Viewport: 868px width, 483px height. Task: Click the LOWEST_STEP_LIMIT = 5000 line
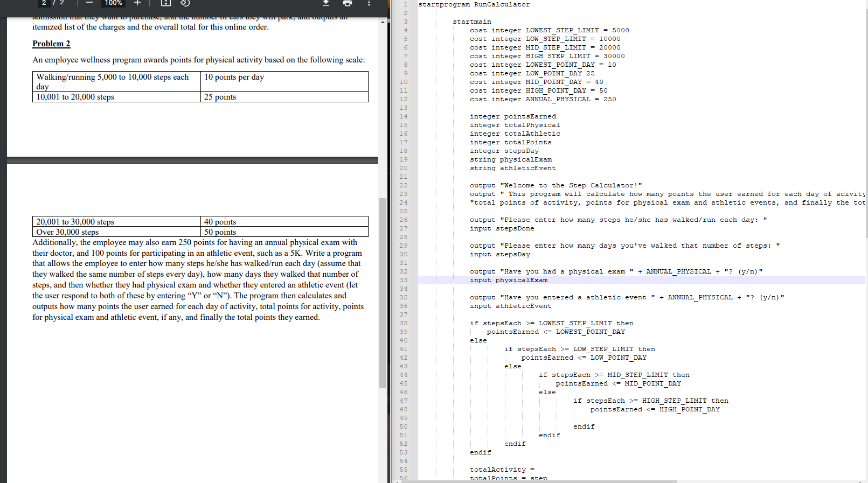(550, 30)
